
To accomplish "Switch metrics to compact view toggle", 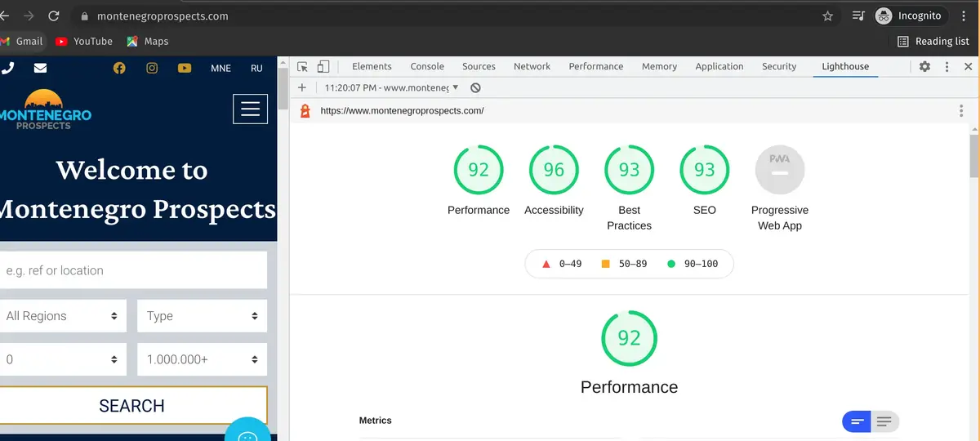I will [x=857, y=421].
